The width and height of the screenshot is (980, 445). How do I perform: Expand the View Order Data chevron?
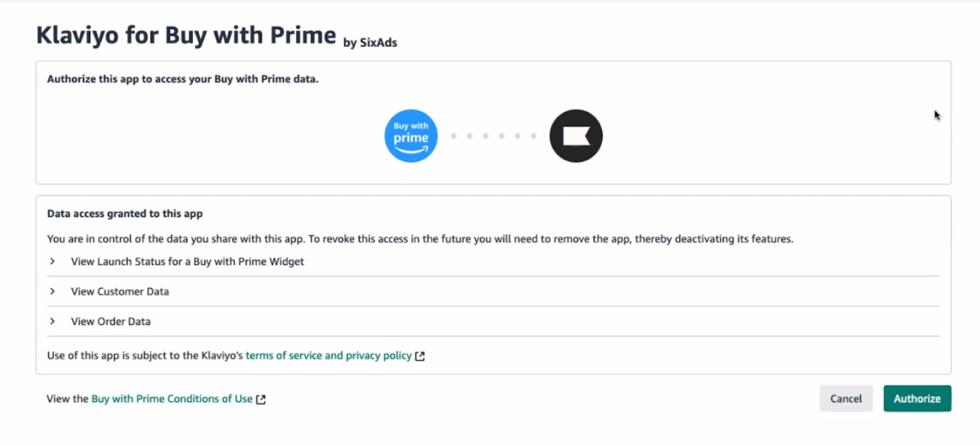(x=53, y=321)
